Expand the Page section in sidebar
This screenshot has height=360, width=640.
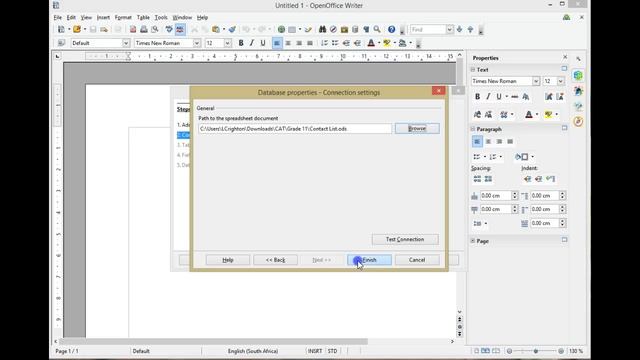coord(473,241)
